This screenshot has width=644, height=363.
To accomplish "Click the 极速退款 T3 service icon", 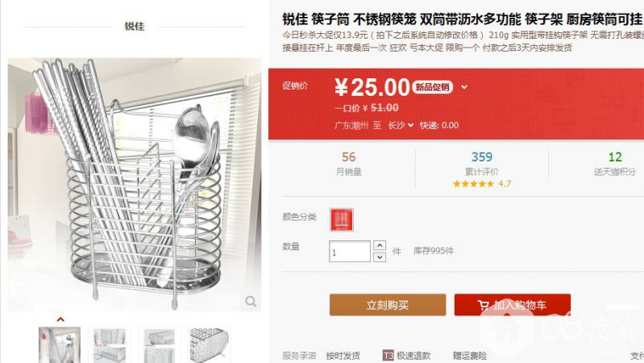I will 388,356.
